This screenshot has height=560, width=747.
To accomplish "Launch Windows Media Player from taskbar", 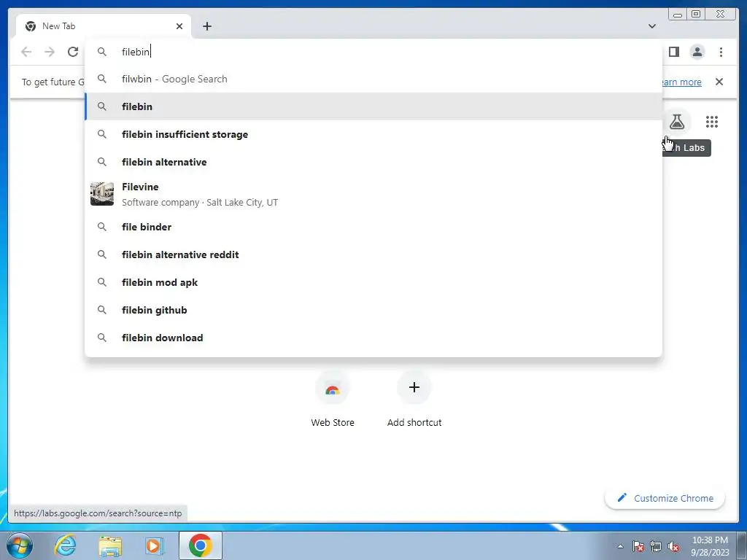I will (x=154, y=545).
